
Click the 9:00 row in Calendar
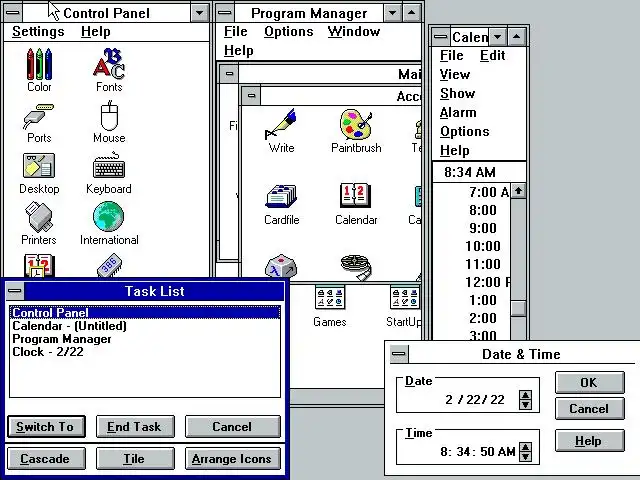471,228
